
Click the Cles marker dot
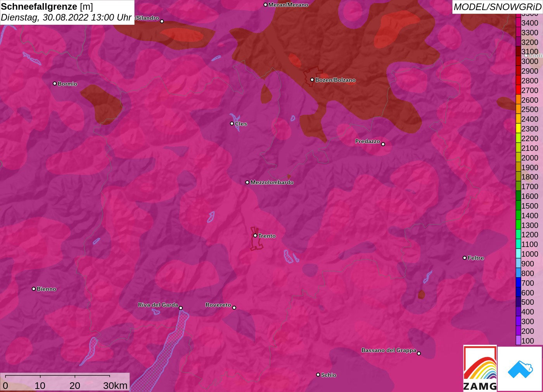pos(232,123)
